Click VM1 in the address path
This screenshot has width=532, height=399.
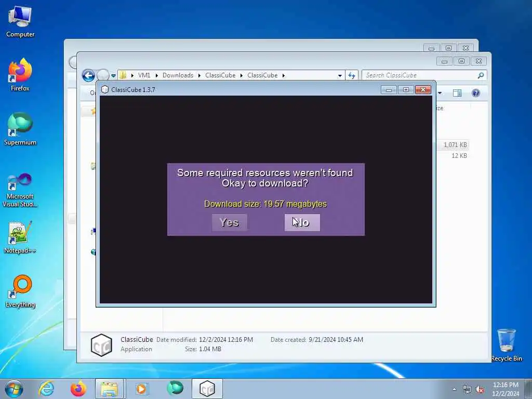coord(144,75)
